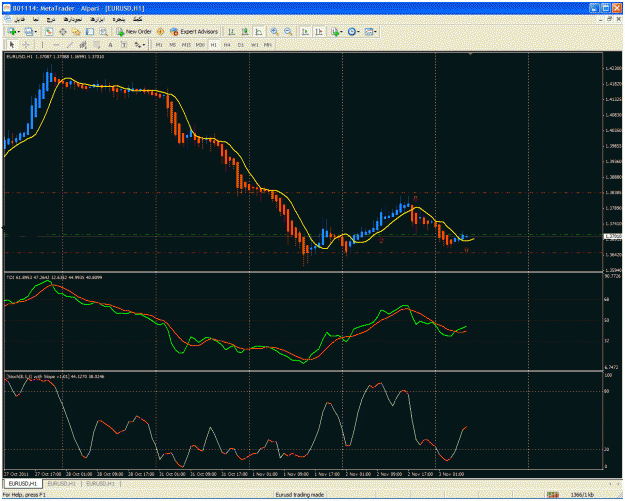This screenshot has height=501, width=625.
Task: Zoom in on the chart
Action: tap(274, 31)
